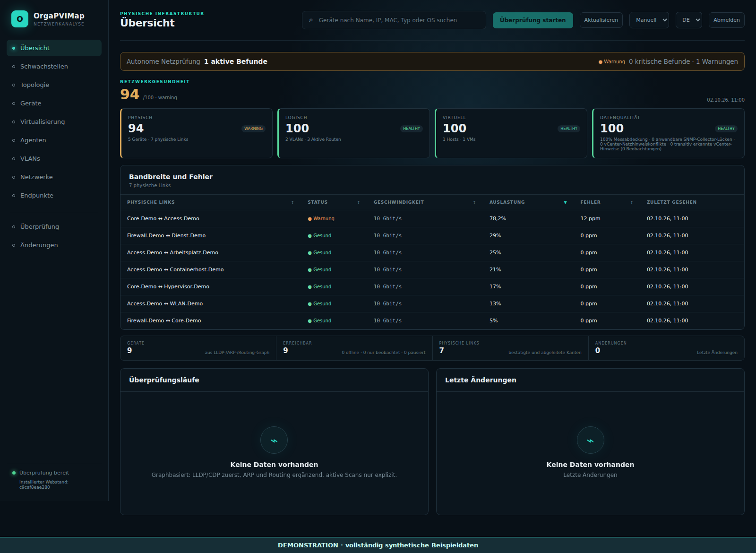Open the Netzwerke section
Viewport: 756px width, 553px height.
pyautogui.click(x=54, y=177)
